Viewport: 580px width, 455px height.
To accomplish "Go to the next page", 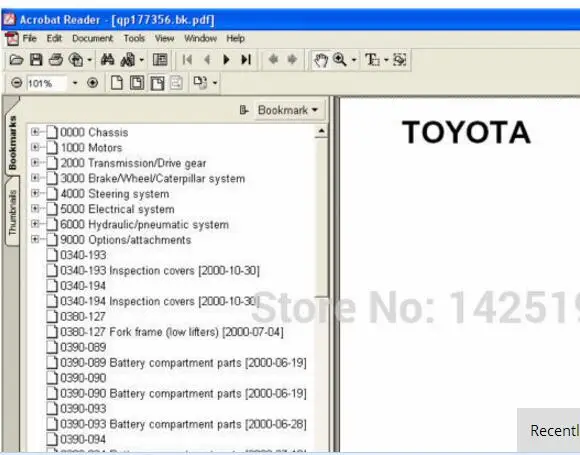I will [x=226, y=60].
